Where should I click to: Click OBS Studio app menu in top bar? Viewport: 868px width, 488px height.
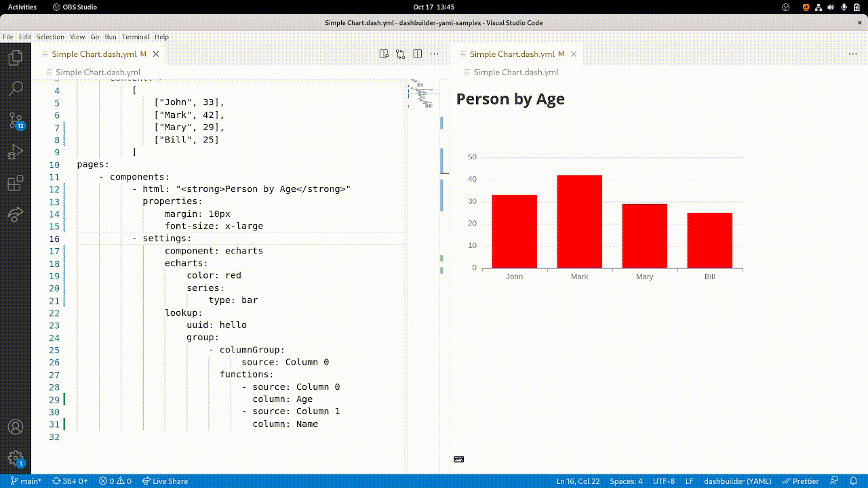(75, 7)
